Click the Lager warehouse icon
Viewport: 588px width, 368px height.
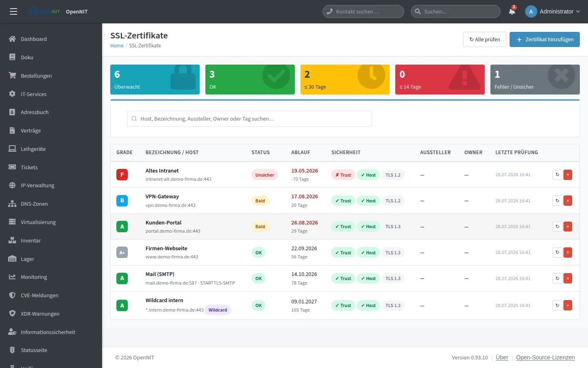(x=12, y=259)
